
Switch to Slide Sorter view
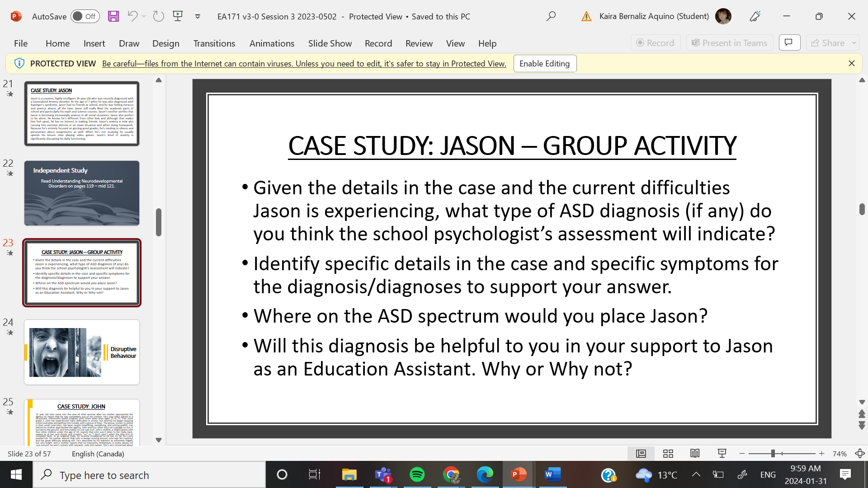[x=668, y=454]
